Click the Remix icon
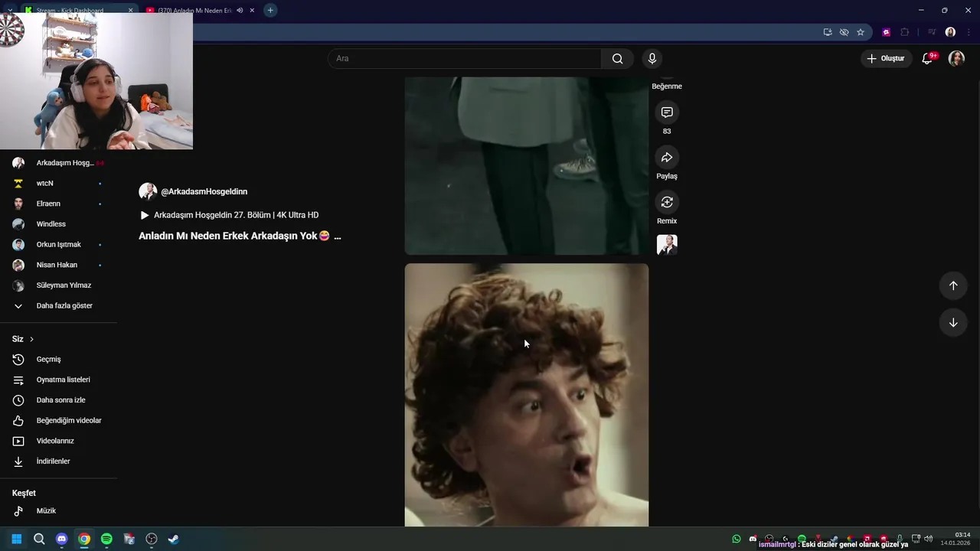 [x=667, y=202]
